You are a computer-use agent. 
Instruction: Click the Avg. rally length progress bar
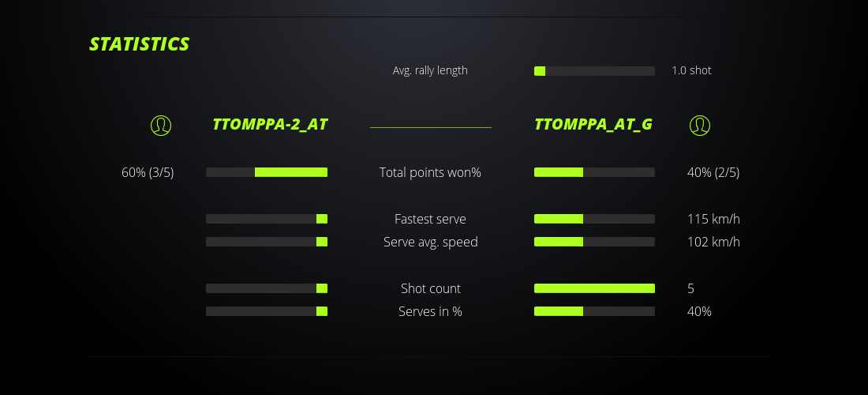(594, 71)
